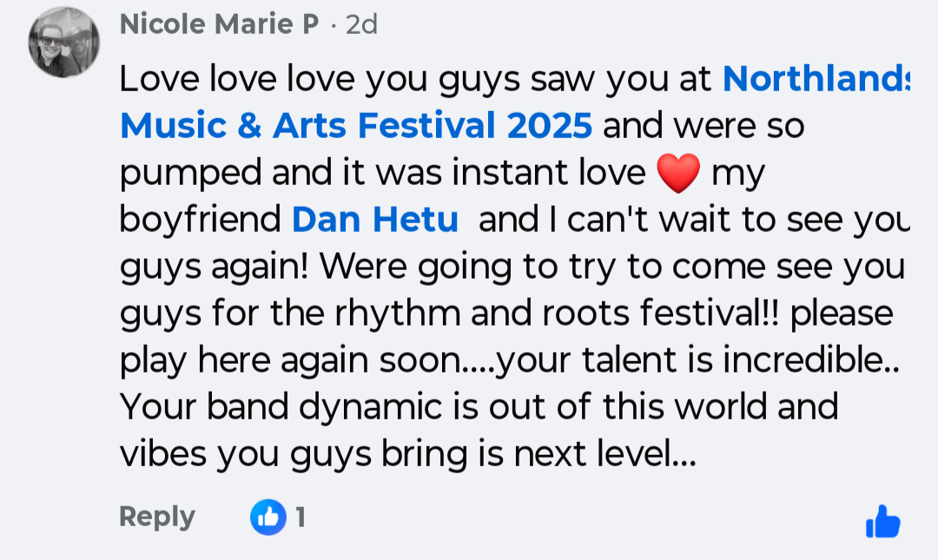The width and height of the screenshot is (938, 560).
Task: Open Nicole Marie P's profile picture
Action: [64, 42]
